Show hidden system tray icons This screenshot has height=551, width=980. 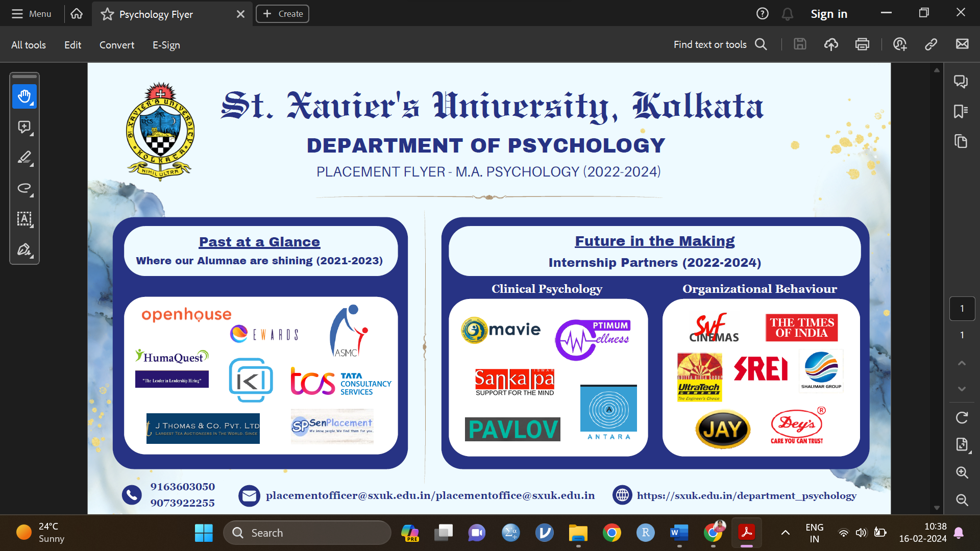786,533
